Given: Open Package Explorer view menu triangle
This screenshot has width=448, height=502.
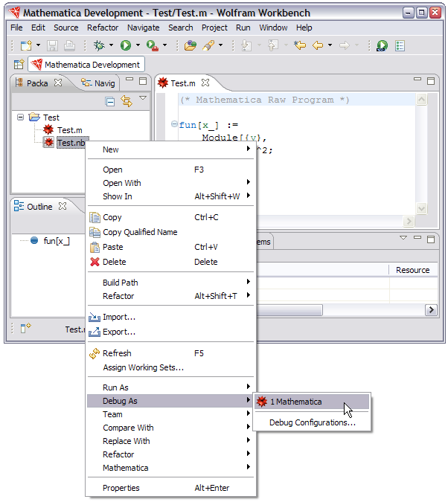Looking at the screenshot, I should pos(143,98).
